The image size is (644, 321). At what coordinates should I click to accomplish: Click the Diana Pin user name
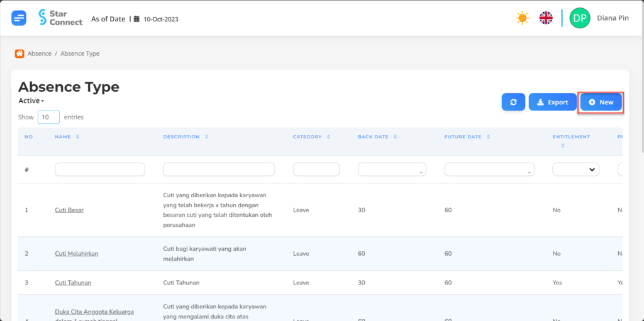[x=613, y=18]
